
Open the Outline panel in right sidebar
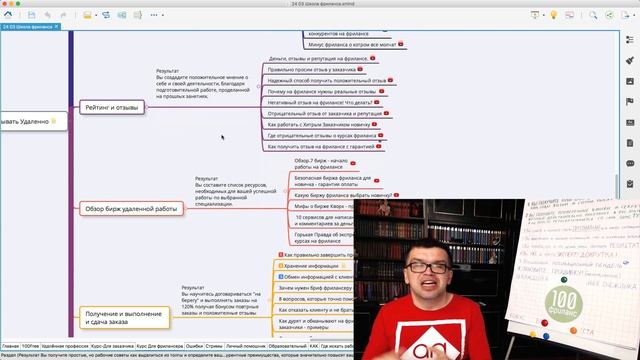[x=630, y=40]
